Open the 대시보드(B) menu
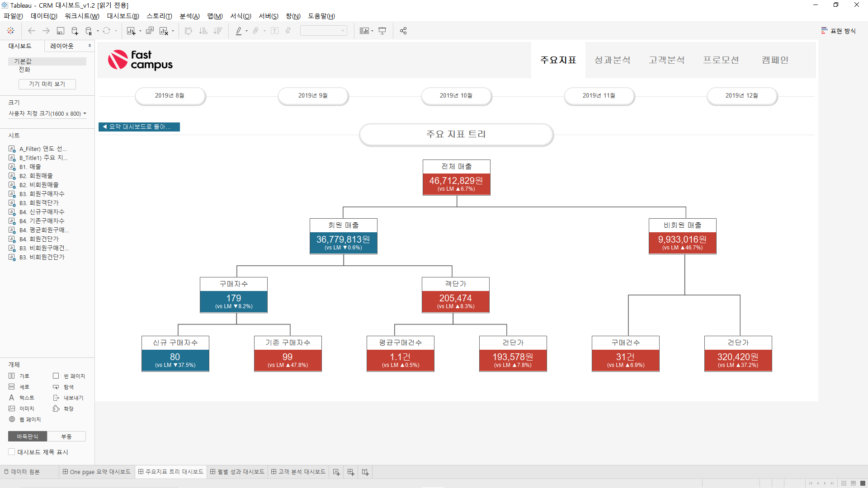 click(x=123, y=16)
